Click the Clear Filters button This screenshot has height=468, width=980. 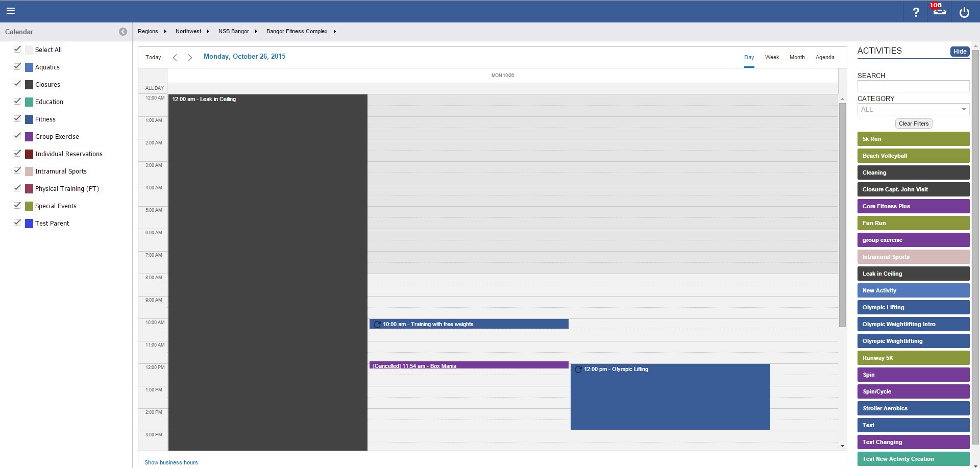tap(914, 124)
